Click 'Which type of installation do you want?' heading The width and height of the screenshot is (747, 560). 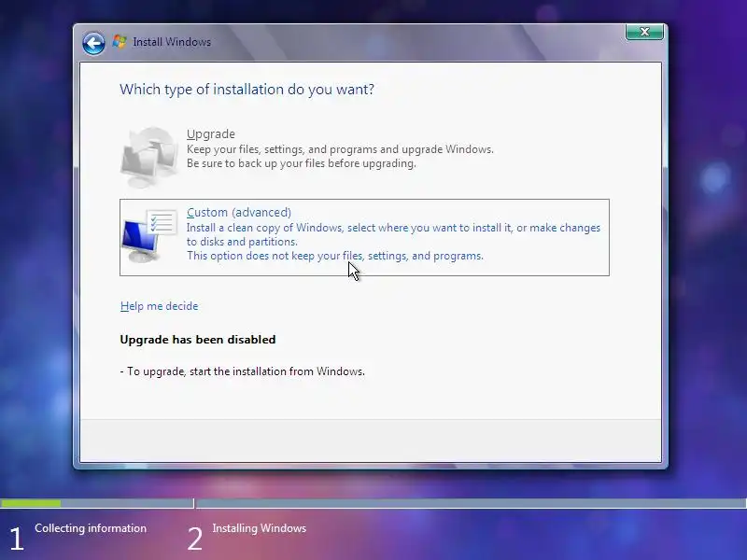(x=247, y=90)
